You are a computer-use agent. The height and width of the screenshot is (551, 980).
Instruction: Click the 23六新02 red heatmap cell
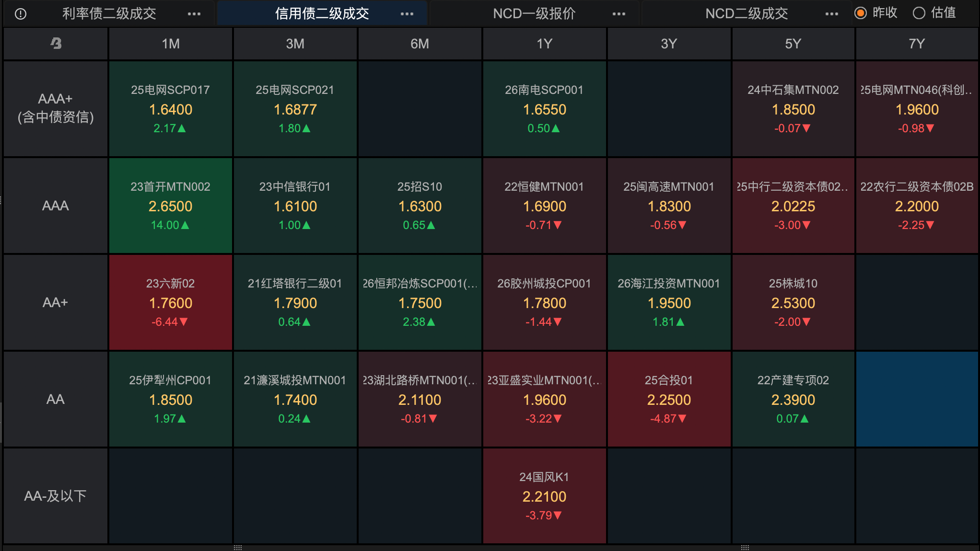point(170,302)
